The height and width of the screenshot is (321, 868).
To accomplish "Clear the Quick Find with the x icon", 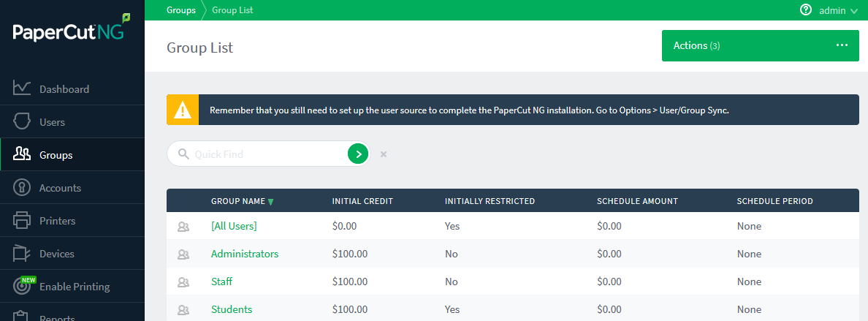I will pyautogui.click(x=384, y=154).
